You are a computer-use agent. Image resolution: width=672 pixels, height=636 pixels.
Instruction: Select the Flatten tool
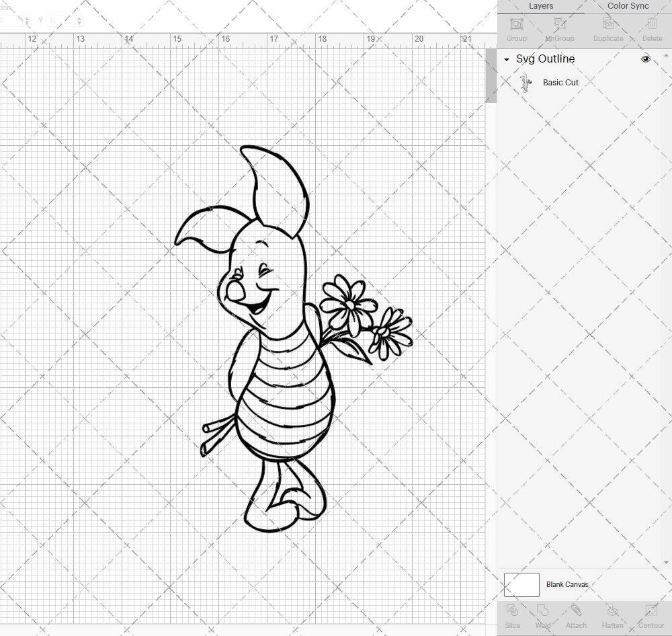pyautogui.click(x=612, y=615)
